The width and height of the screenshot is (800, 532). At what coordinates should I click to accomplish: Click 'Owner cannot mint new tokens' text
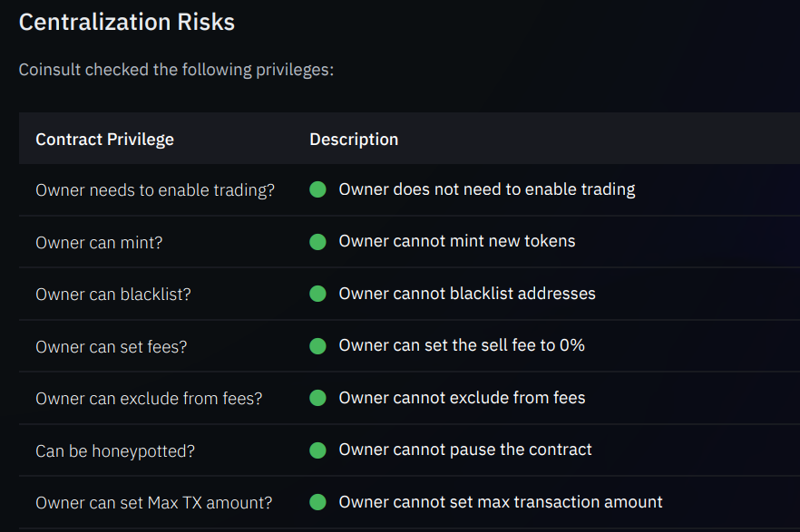click(457, 241)
